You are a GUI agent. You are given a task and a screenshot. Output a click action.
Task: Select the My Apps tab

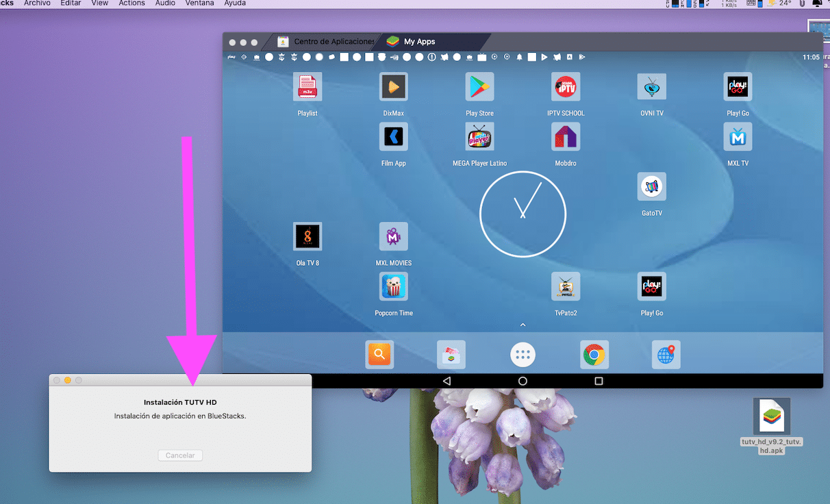coord(418,42)
